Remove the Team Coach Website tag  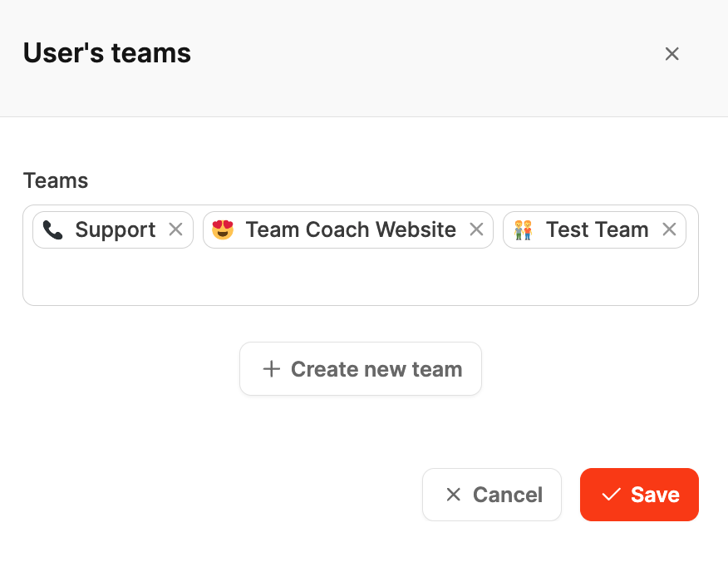pyautogui.click(x=476, y=229)
